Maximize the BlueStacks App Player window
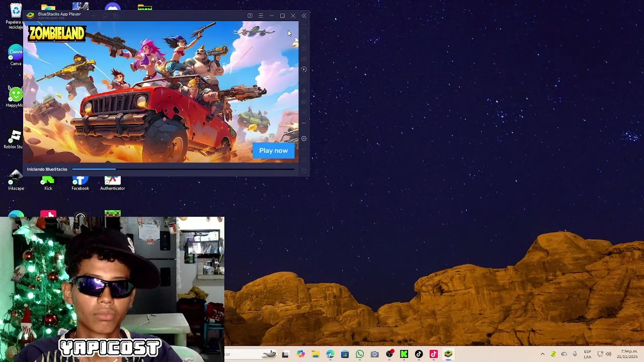Image resolution: width=644 pixels, height=362 pixels. (x=282, y=16)
